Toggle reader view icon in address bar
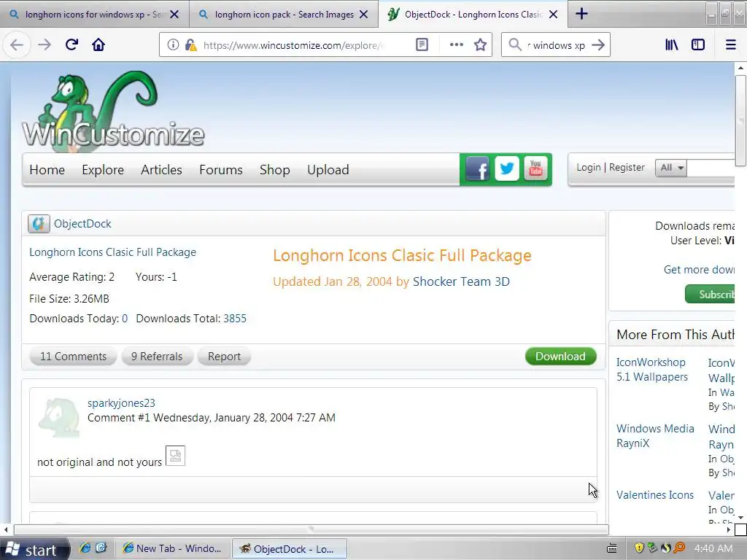Image resolution: width=747 pixels, height=560 pixels. pyautogui.click(x=422, y=44)
